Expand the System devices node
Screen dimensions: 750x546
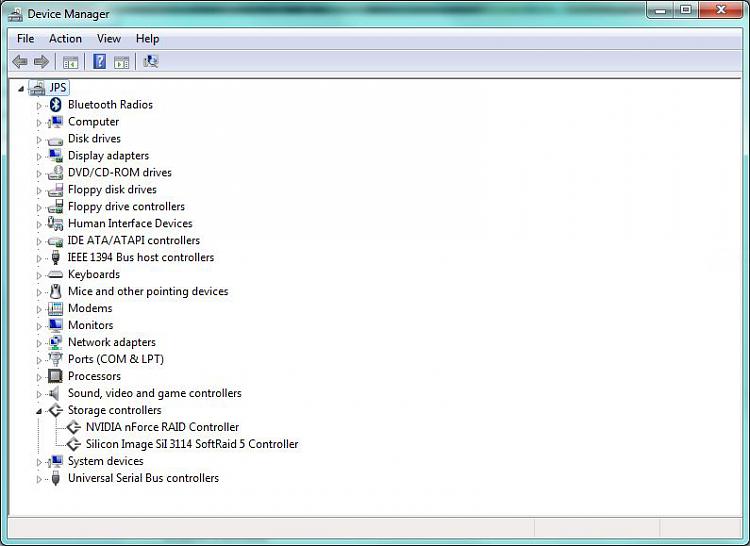39,462
